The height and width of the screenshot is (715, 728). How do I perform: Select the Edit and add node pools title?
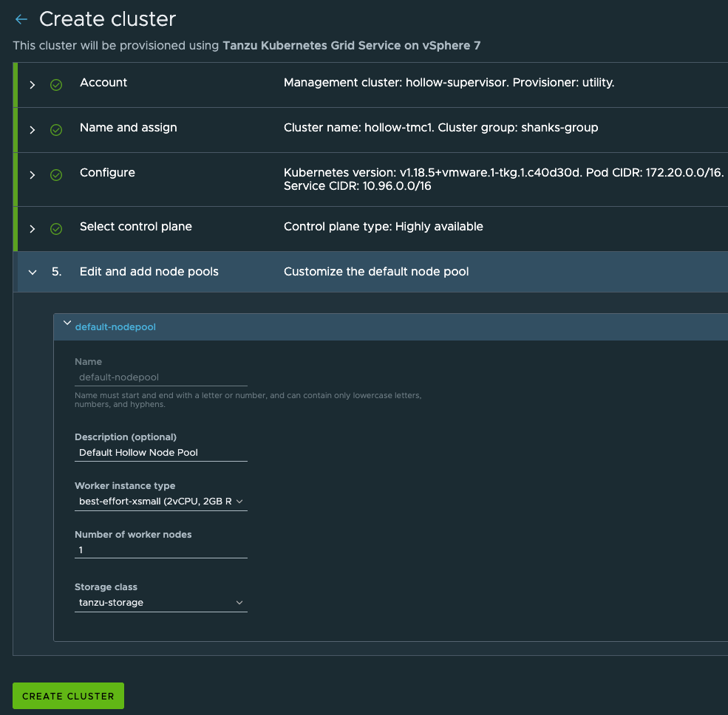[149, 272]
